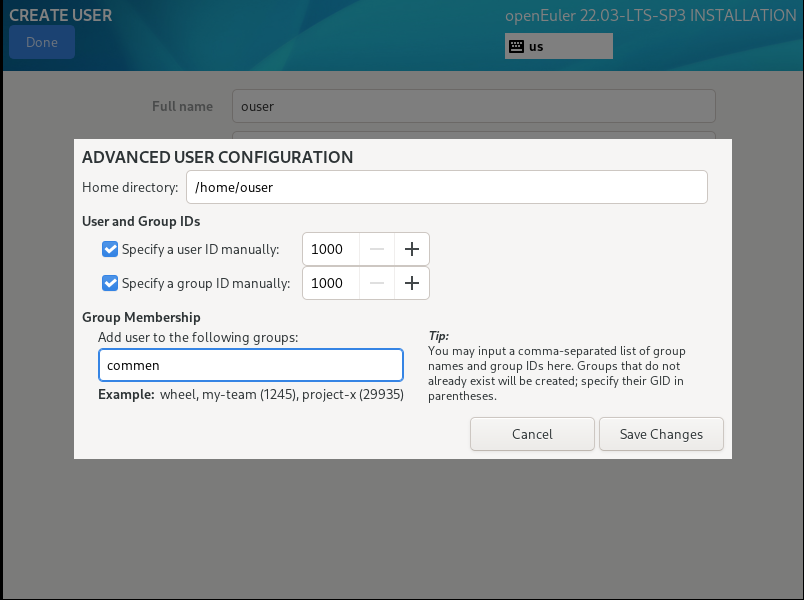Click the 'ADVANCED USER CONFIGURATION' dialog title
The height and width of the screenshot is (600, 804).
[217, 157]
